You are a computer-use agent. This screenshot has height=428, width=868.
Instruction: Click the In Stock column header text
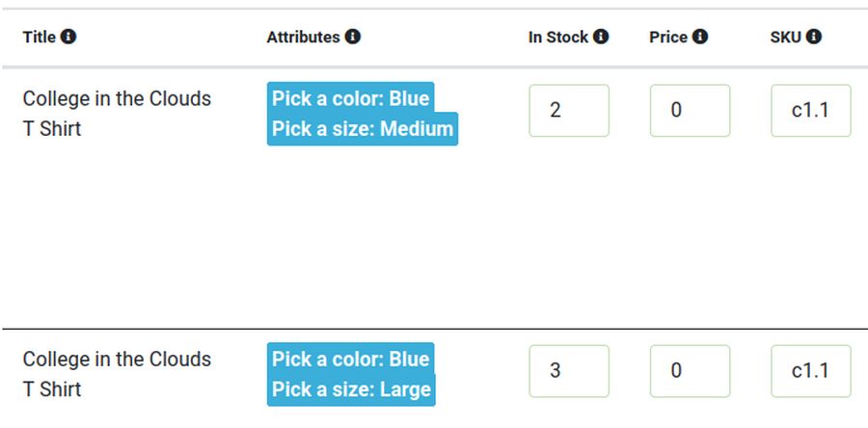[x=557, y=37]
